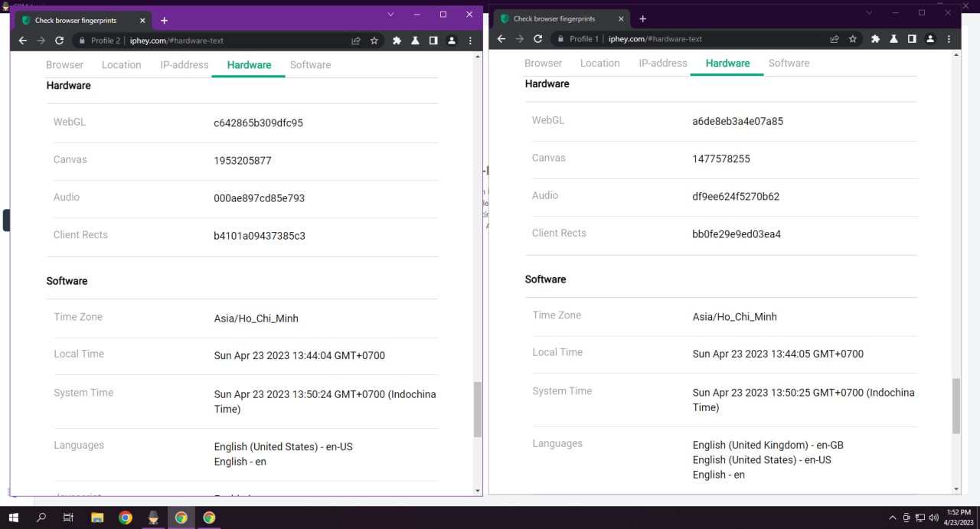Select the IP-address tab in Profile 1 page
The height and width of the screenshot is (529, 980).
[663, 64]
